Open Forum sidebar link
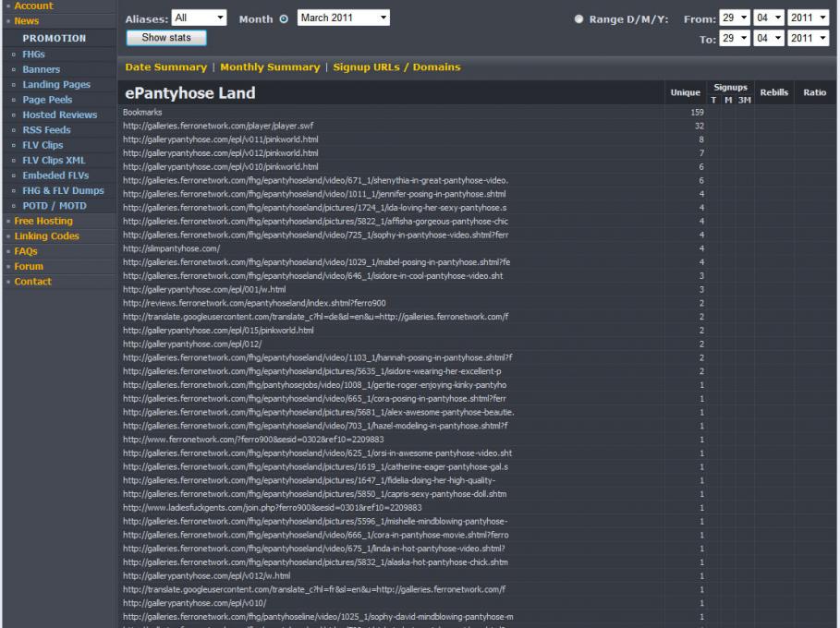Screen dimensions: 840x628 coord(29,266)
